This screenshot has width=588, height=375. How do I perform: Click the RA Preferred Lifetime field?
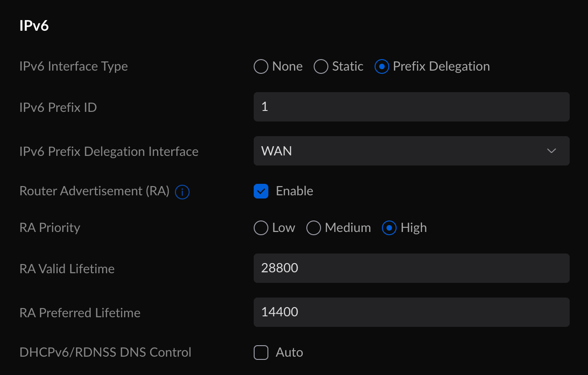tap(411, 312)
